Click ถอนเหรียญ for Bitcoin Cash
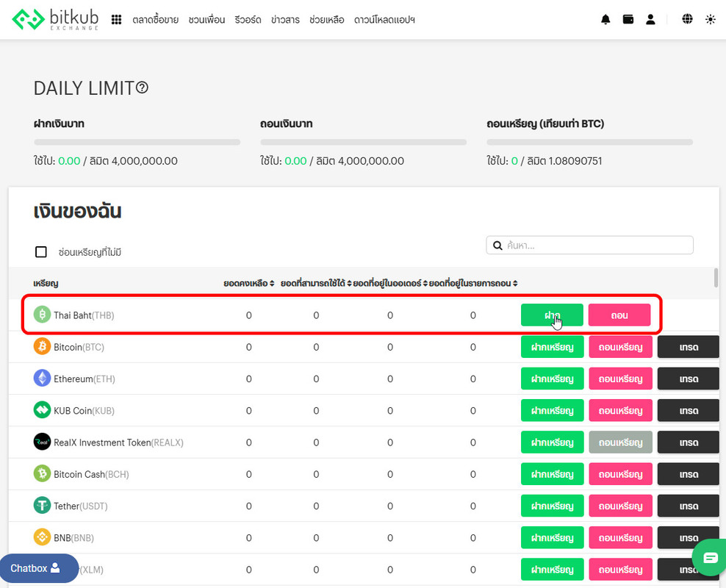Image resolution: width=726 pixels, height=588 pixels. pos(620,474)
